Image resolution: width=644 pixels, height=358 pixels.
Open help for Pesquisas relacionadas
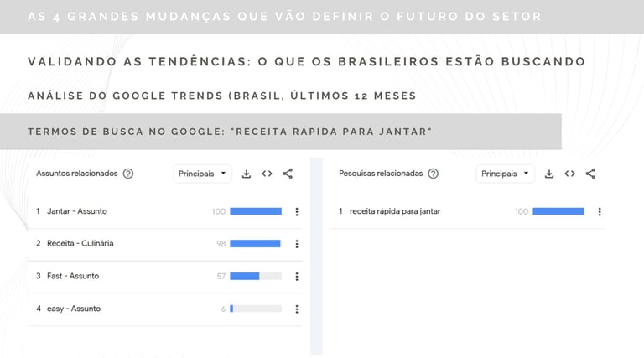click(x=433, y=174)
